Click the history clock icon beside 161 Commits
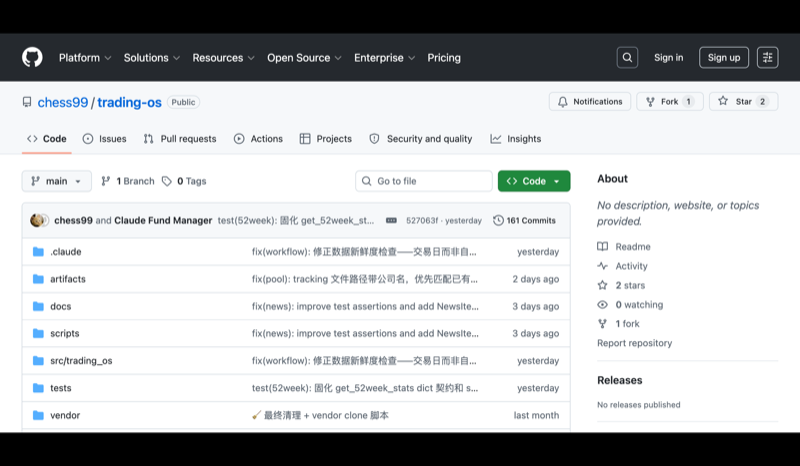The width and height of the screenshot is (800, 466). point(498,220)
